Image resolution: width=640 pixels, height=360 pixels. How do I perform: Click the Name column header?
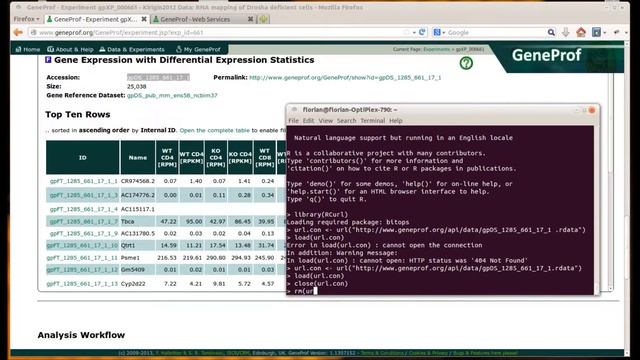coord(138,158)
